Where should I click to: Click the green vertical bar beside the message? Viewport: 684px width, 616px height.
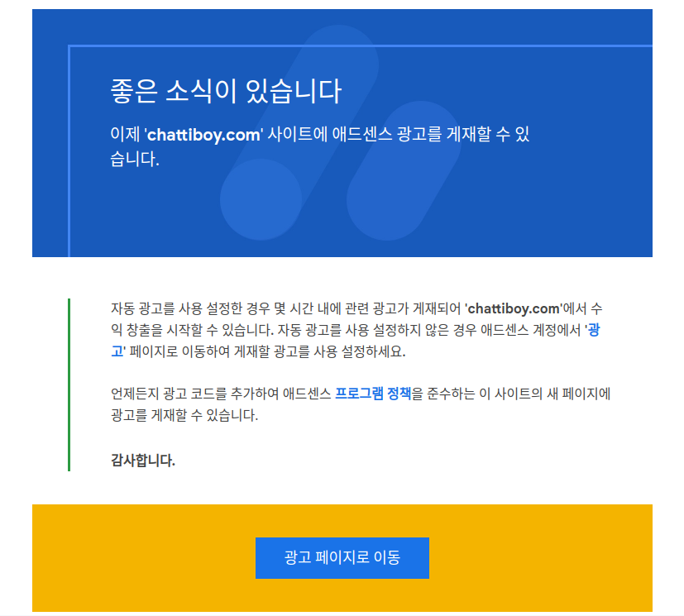point(69,384)
